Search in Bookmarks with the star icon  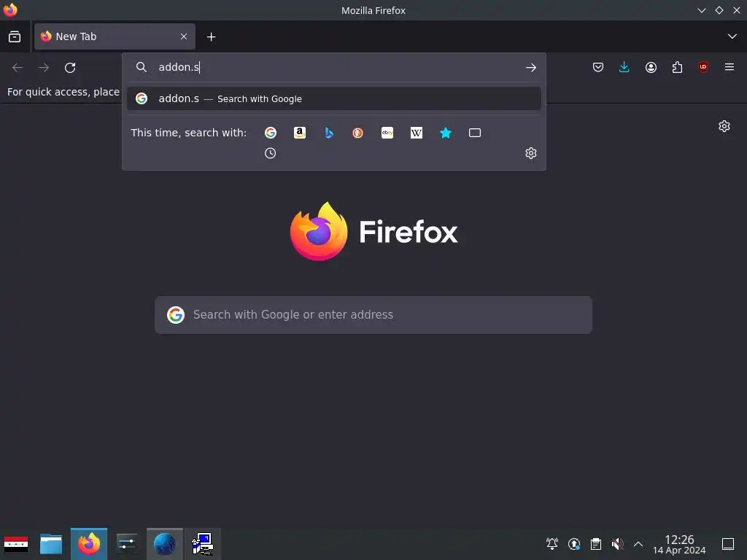pyautogui.click(x=446, y=133)
